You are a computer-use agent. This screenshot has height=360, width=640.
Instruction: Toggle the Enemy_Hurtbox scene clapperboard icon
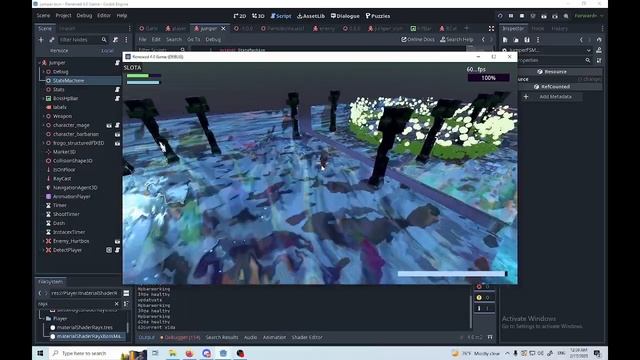tap(118, 241)
